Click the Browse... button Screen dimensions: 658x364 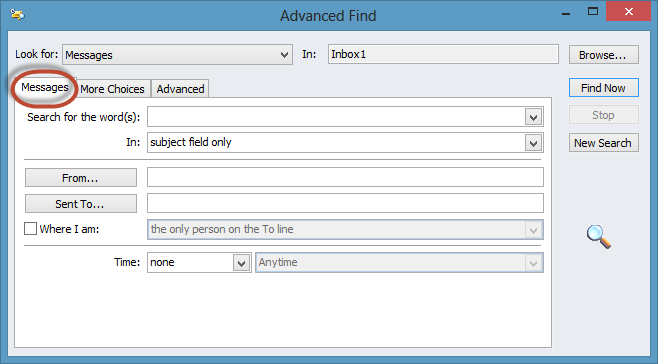[x=603, y=55]
